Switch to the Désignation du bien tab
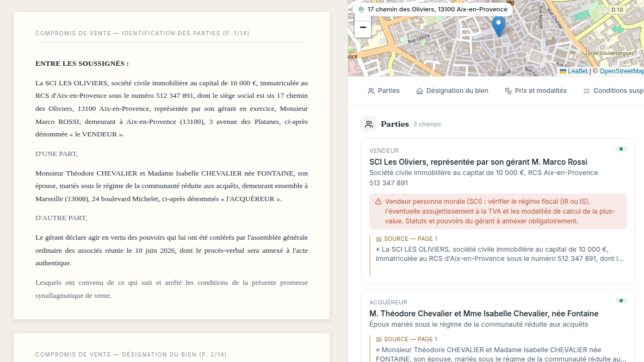Screen dimensions: 644x362 452,91
